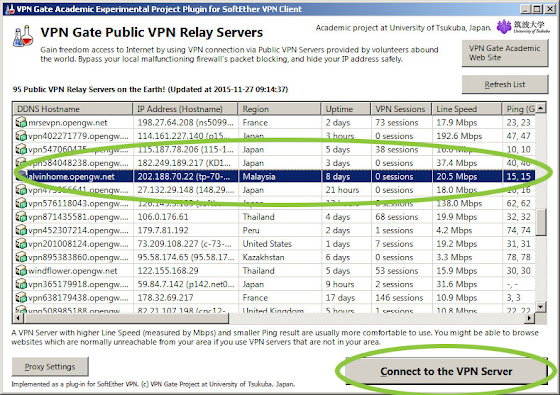The width and height of the screenshot is (560, 395).
Task: Click server icon for vpn576118043.opengw
Action: tap(21, 203)
